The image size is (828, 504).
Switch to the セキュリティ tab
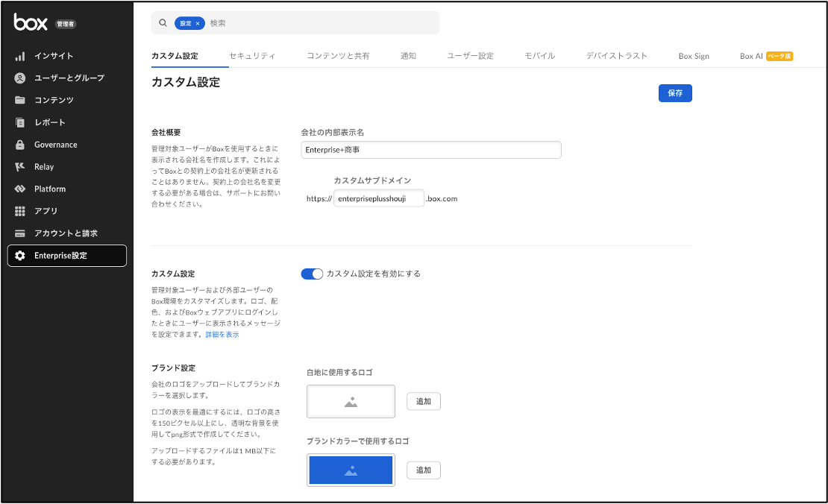pyautogui.click(x=252, y=56)
